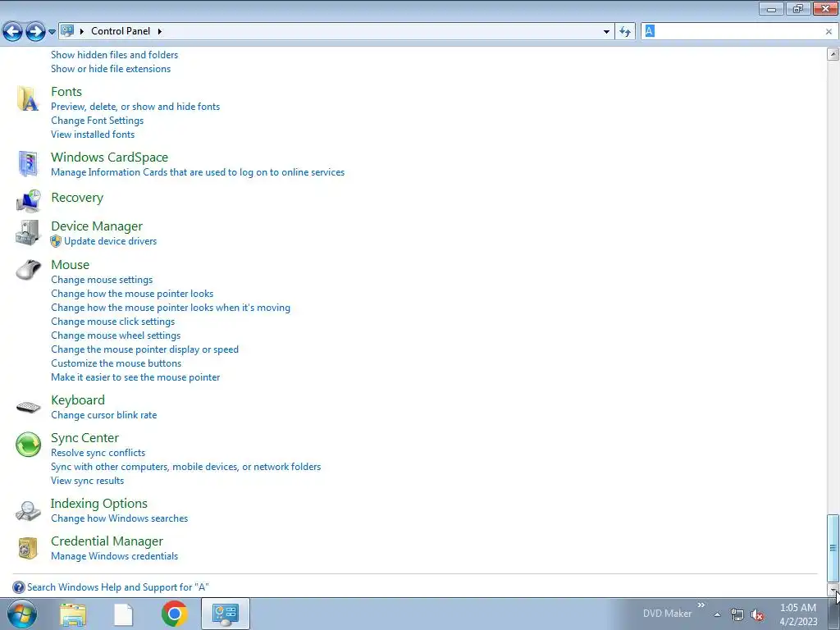Click View installed fonts
The image size is (840, 630).
click(93, 135)
